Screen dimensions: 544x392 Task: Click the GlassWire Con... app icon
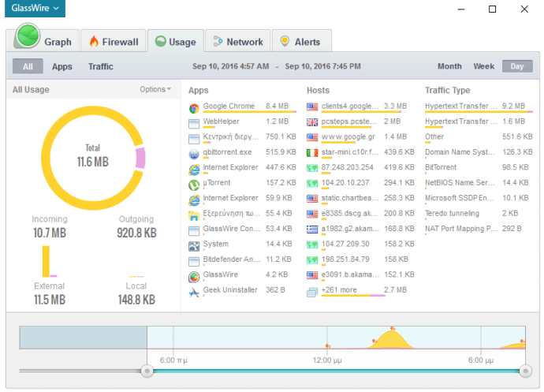click(x=194, y=231)
